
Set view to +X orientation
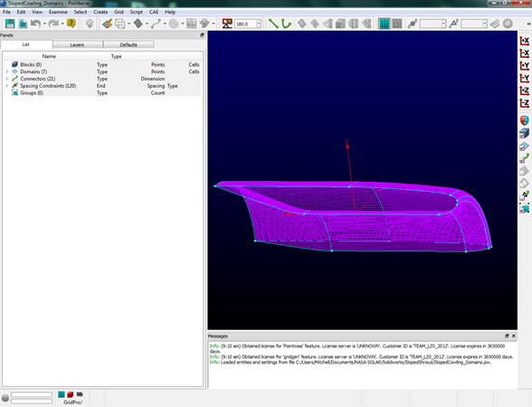[525, 41]
